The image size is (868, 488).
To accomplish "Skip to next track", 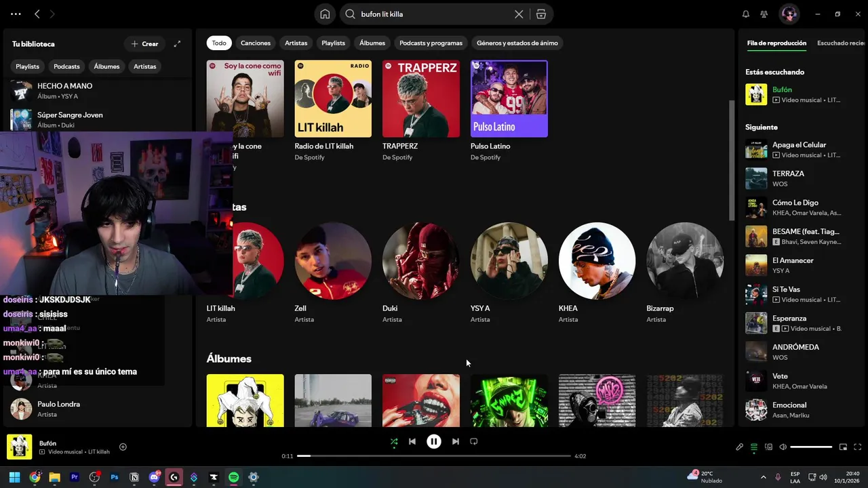I will pos(456,441).
